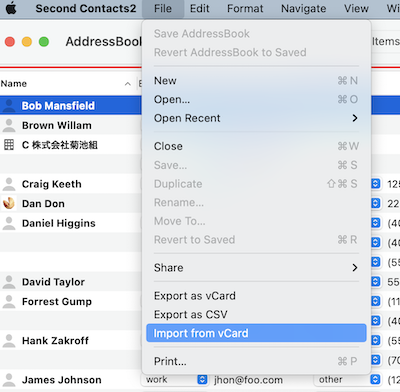Select Export as CSV
Screen dimensions: 400x392
tap(256, 314)
